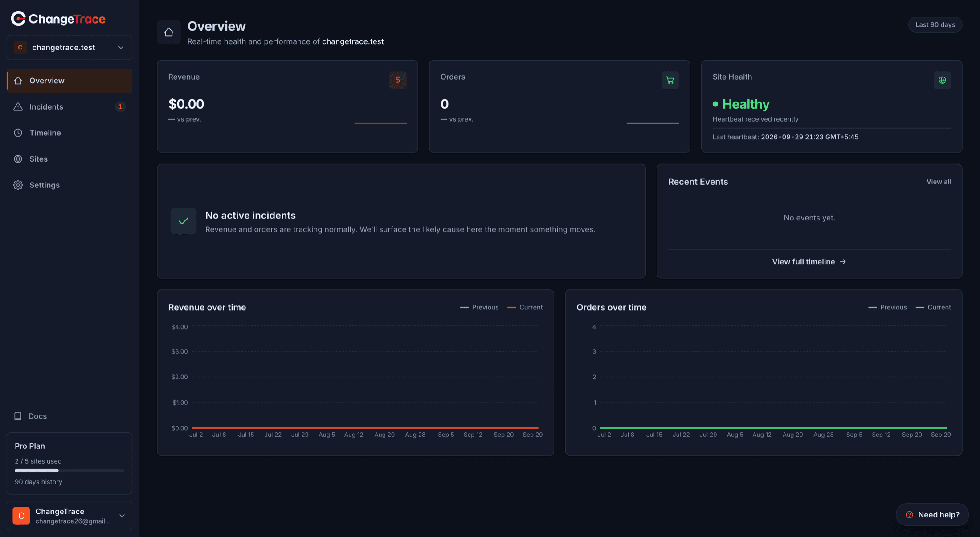Click the $0.00 revenue value

click(x=186, y=104)
